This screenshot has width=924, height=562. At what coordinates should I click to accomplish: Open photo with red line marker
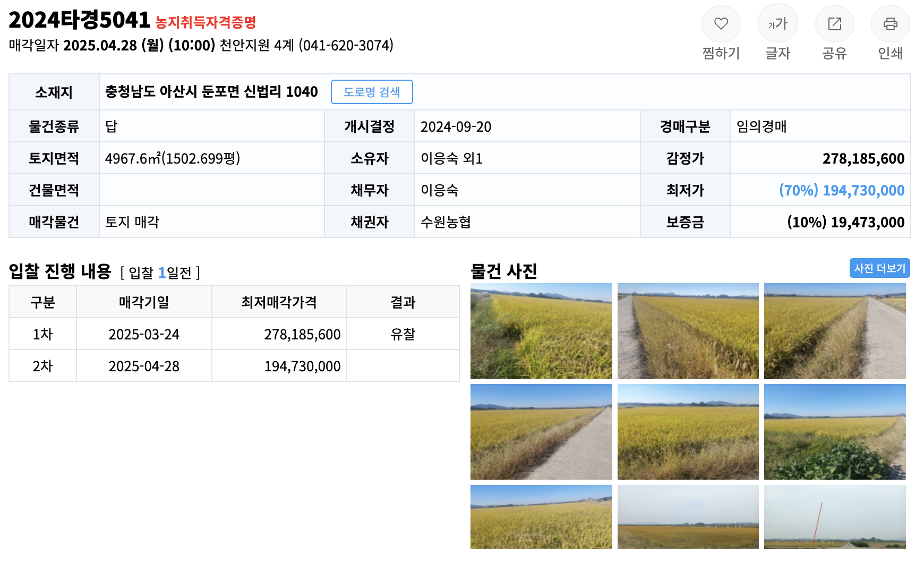point(835,517)
